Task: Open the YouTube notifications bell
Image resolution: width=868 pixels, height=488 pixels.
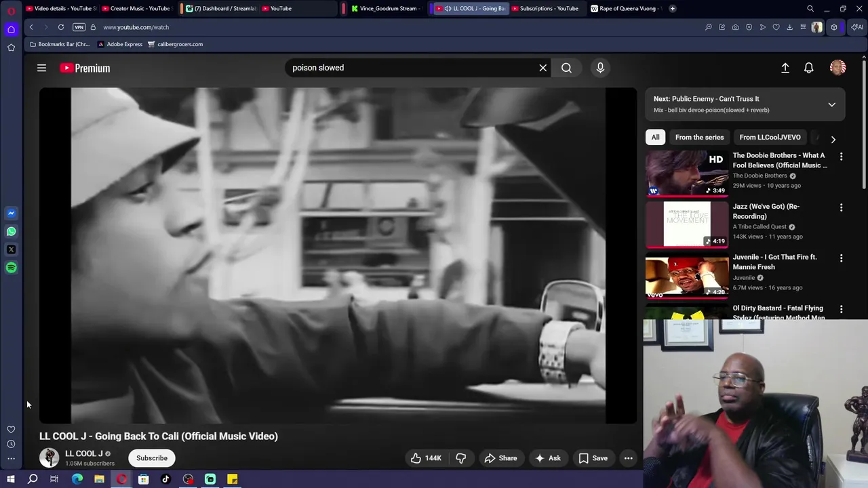Action: 808,68
